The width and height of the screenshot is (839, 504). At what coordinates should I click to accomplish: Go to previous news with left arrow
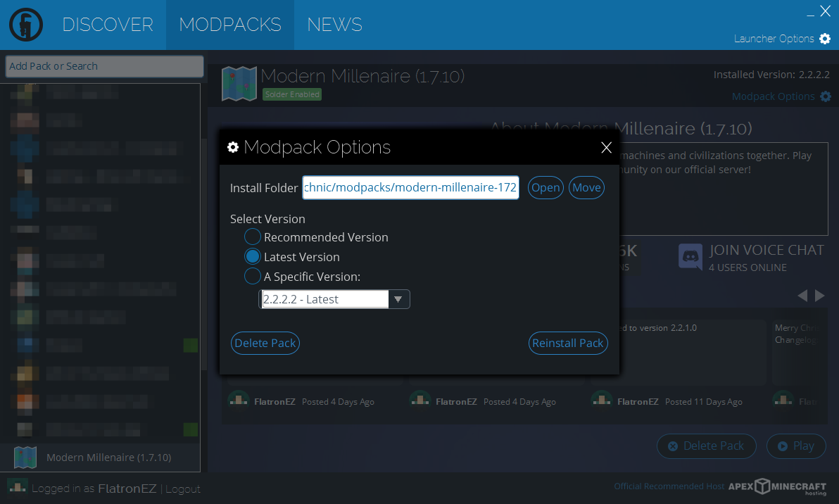click(x=802, y=296)
